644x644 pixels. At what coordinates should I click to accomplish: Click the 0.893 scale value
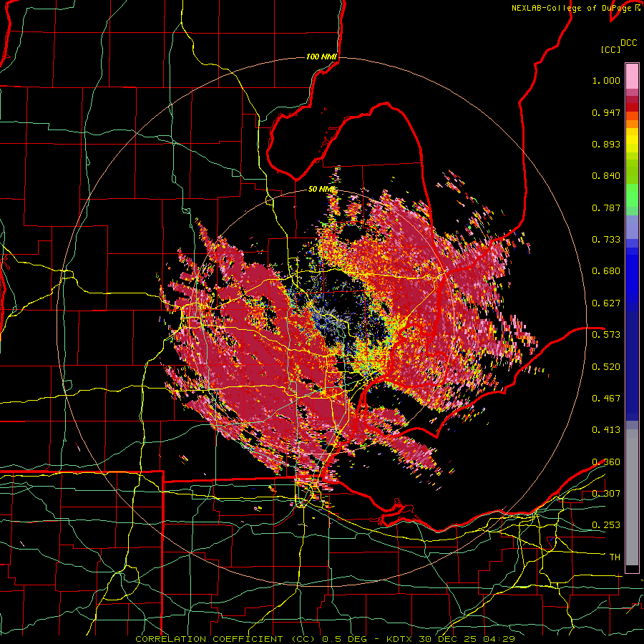click(606, 144)
